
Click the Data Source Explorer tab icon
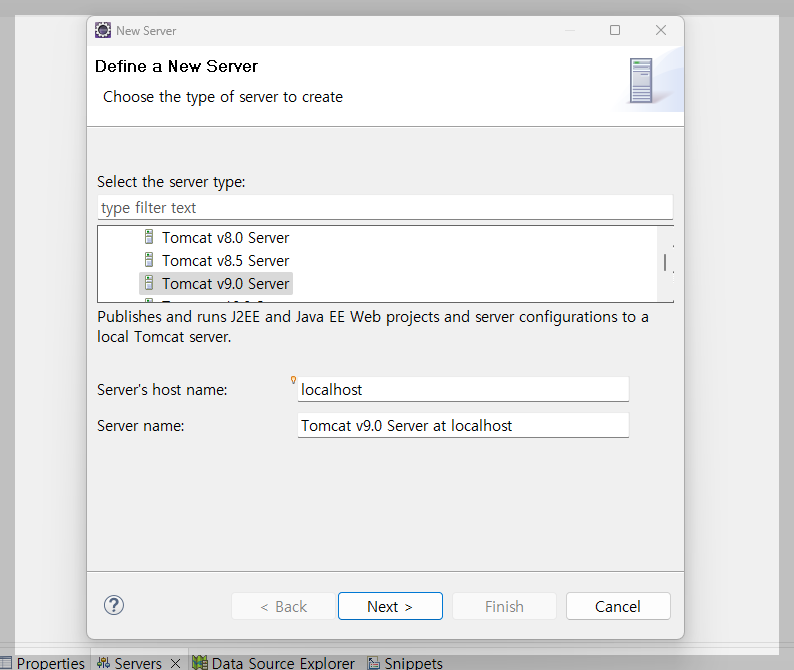[x=200, y=663]
